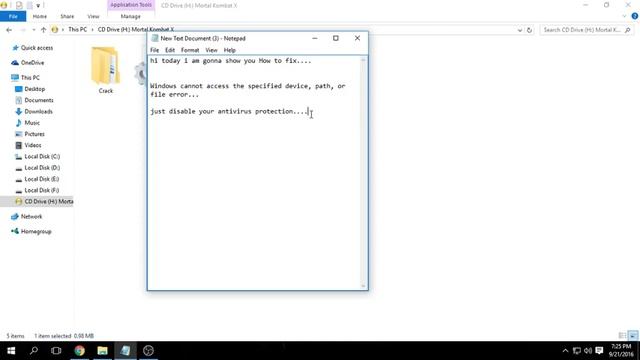The width and height of the screenshot is (640, 360).
Task: Open Explorer help question icon
Action: tap(635, 16)
